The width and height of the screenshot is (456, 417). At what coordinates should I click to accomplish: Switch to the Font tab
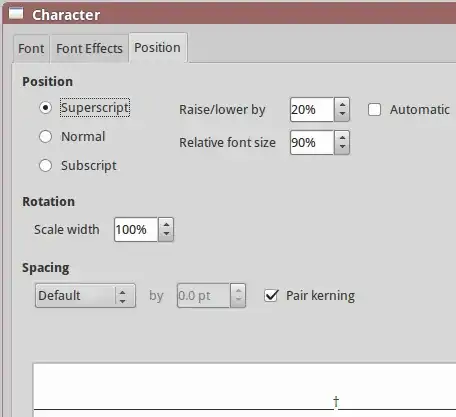(x=31, y=49)
